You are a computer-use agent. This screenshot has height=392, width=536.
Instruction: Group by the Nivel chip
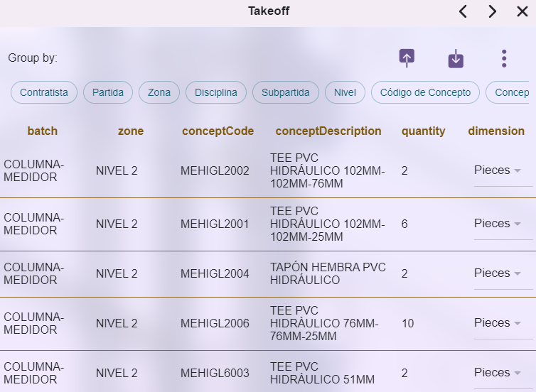345,92
